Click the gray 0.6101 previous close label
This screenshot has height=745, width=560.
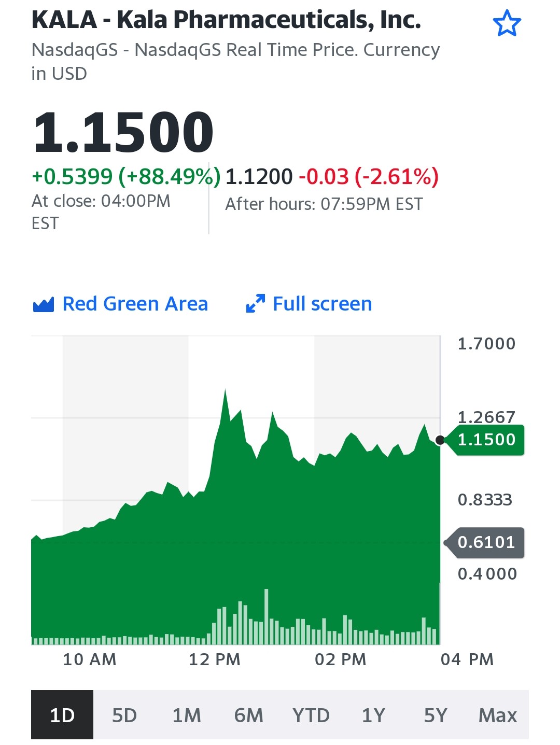(485, 542)
